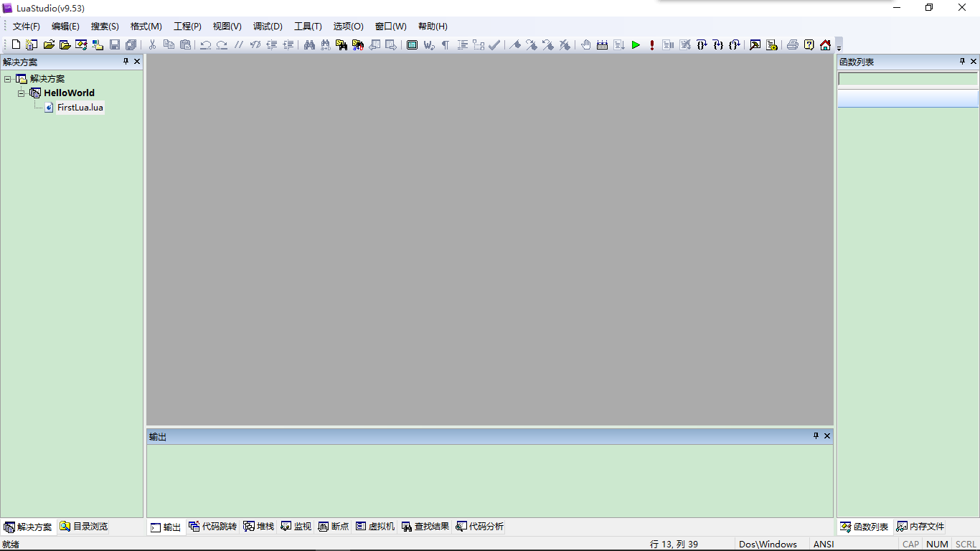Click the Cut (scissors) icon
The width and height of the screenshot is (980, 551).
coord(153,44)
